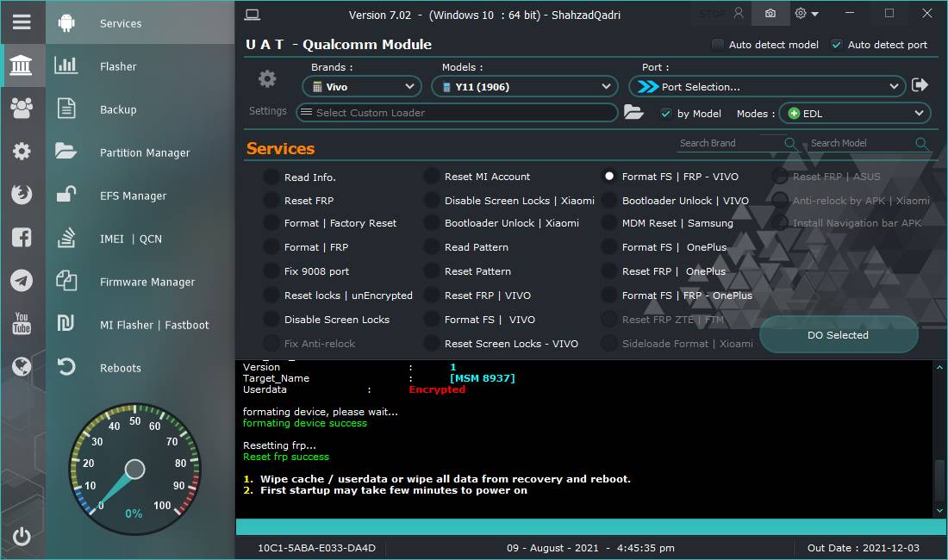Click the Reboots circular arrow icon
This screenshot has height=560, width=948.
(65, 366)
